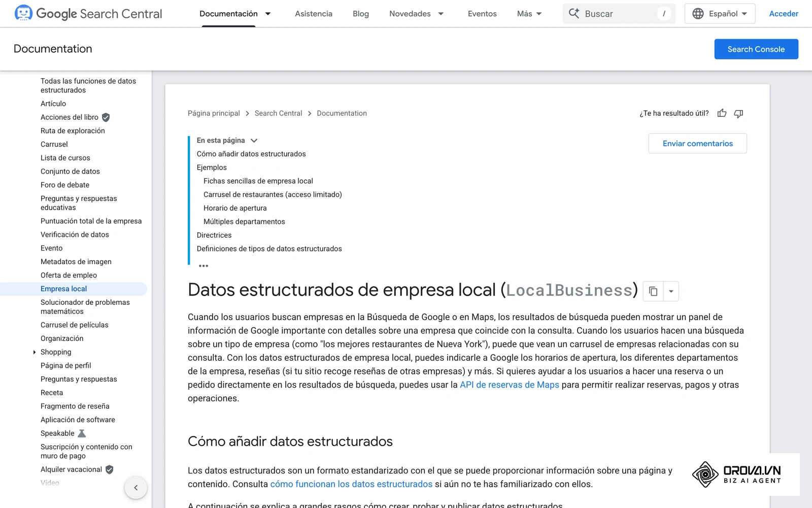Open the Eventos tab

482,14
